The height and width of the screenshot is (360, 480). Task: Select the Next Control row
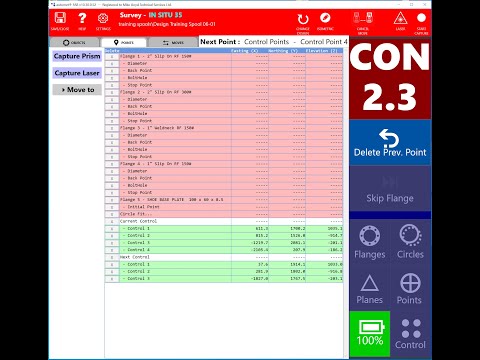click(x=224, y=257)
